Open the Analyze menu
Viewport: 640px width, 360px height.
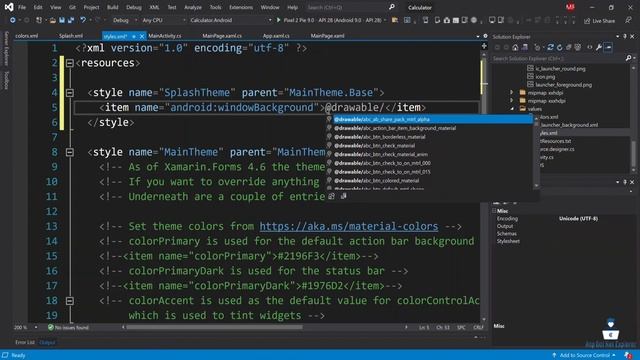tap(193, 7)
